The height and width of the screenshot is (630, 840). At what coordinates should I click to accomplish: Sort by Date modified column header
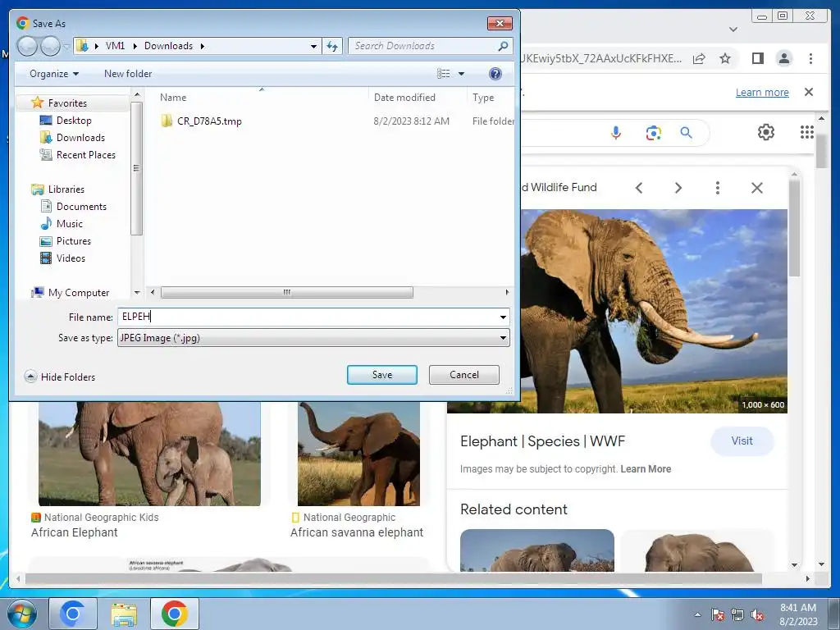point(404,98)
